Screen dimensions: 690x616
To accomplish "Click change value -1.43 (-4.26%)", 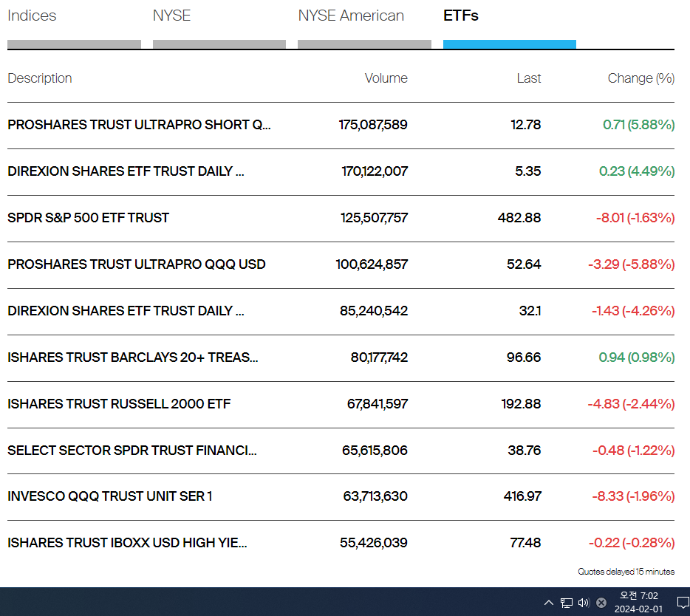I will tap(633, 311).
